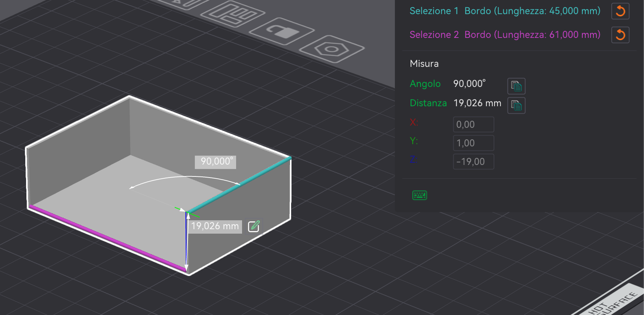Click the 90,000° angle label in the viewport

click(215, 162)
